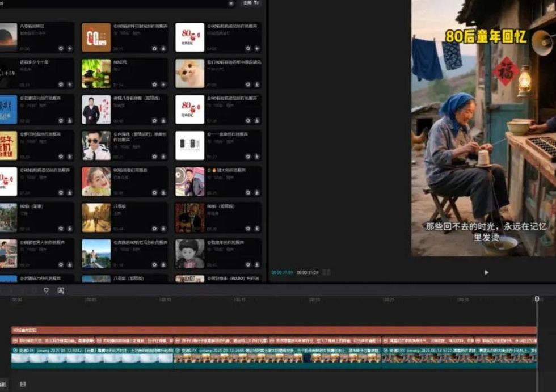Clear the search box with the X icon

(231, 3)
